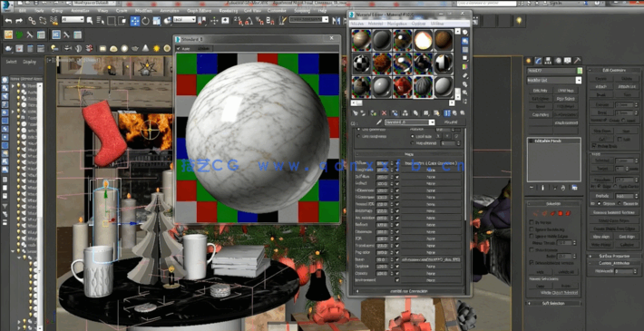644x331 pixels.
Task: Activate the Select and Scale tool
Action: [x=157, y=21]
